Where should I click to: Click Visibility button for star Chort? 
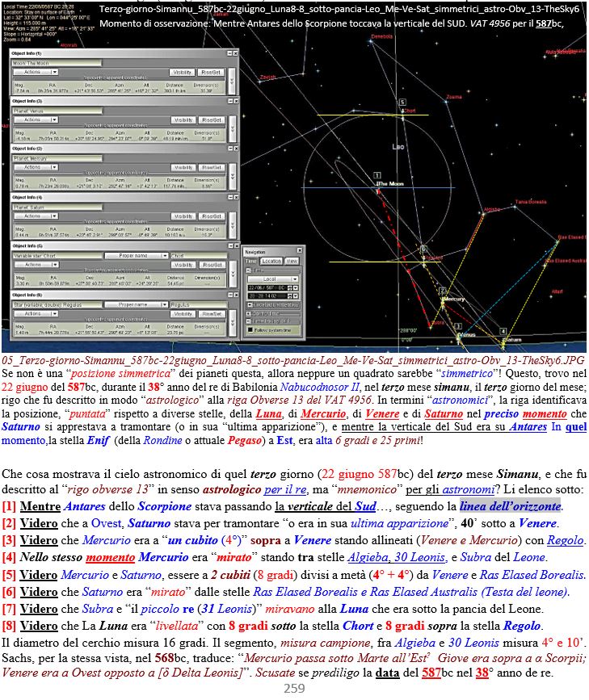183,265
